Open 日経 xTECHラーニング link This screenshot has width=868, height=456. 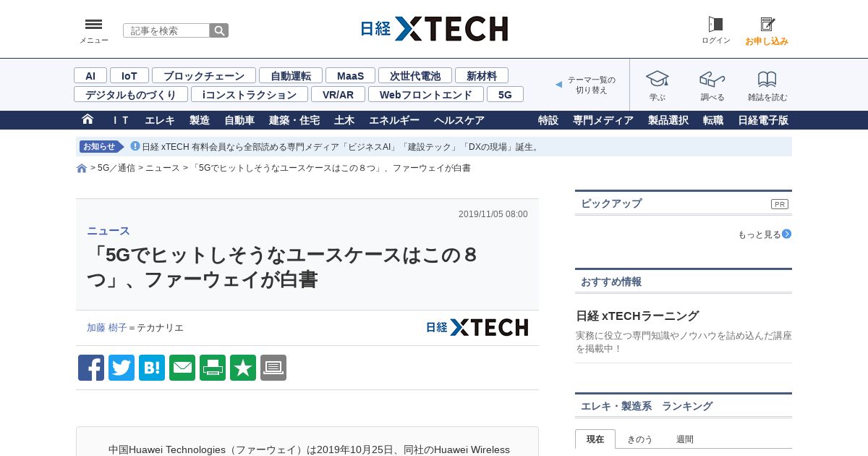[x=637, y=316]
